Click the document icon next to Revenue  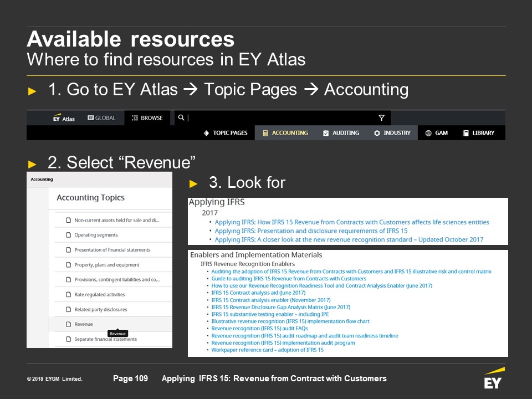69,324
